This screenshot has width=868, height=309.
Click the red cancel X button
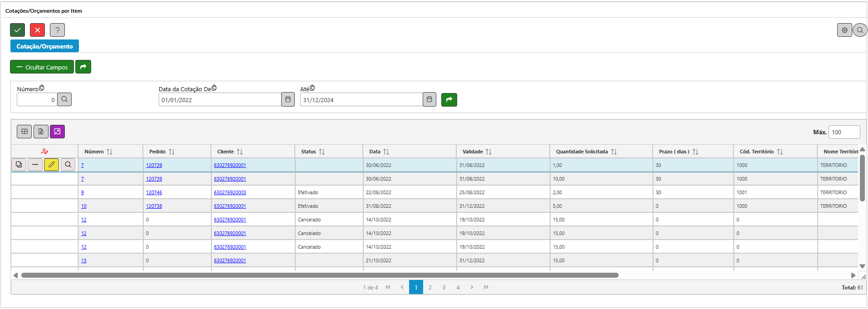click(x=38, y=30)
